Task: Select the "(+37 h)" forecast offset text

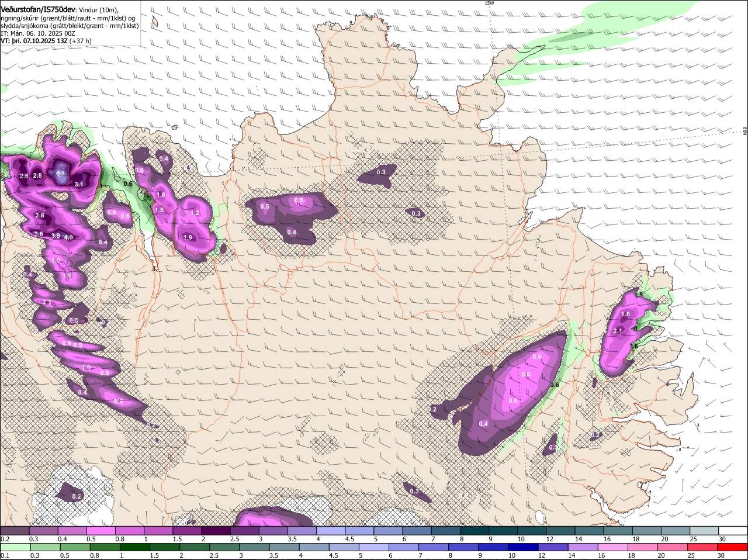Action: [x=80, y=41]
